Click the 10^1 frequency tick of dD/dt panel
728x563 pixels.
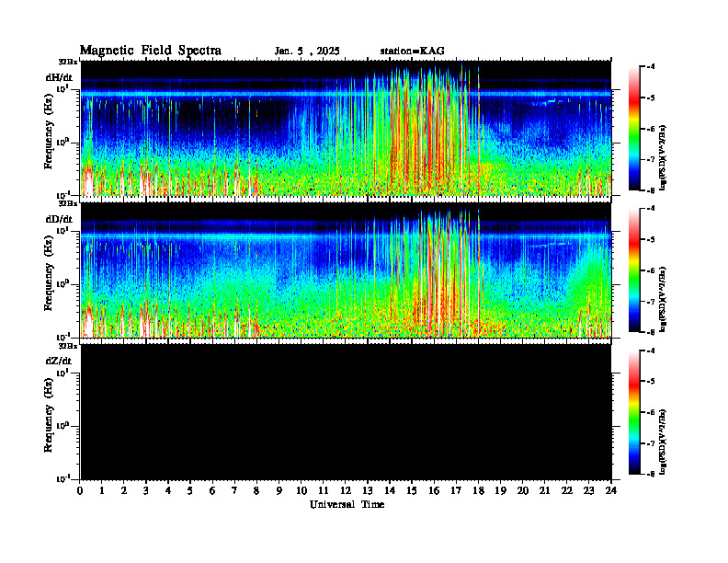63,230
